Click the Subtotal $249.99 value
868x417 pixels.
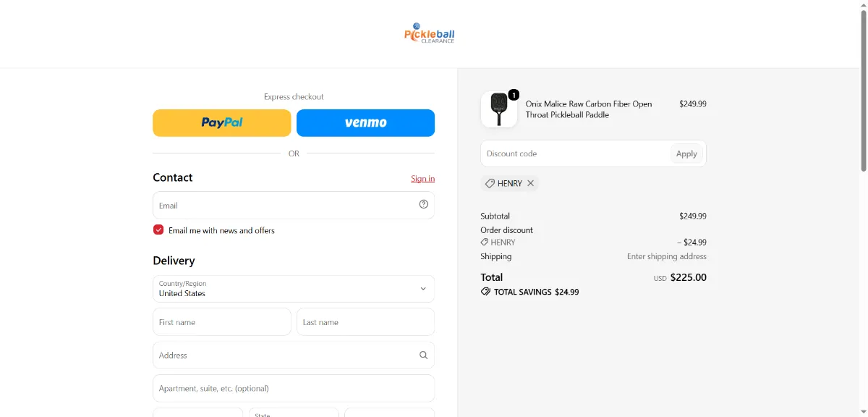693,216
